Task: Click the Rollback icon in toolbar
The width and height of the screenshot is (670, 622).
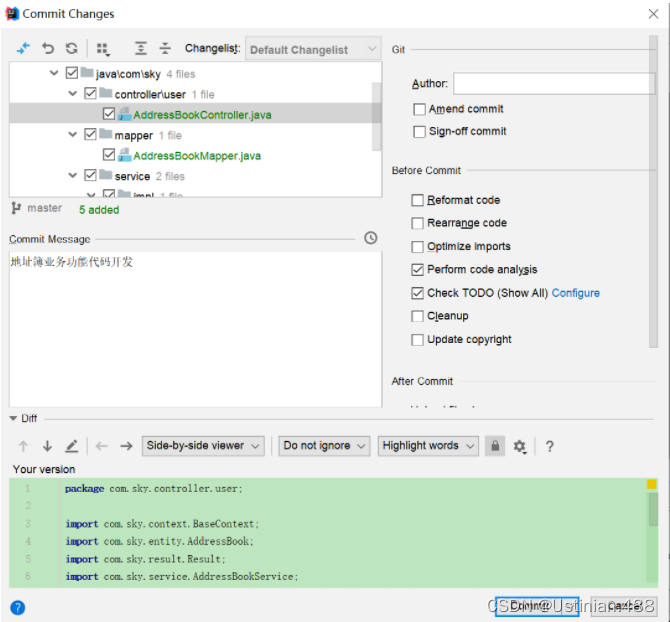Action: point(48,48)
